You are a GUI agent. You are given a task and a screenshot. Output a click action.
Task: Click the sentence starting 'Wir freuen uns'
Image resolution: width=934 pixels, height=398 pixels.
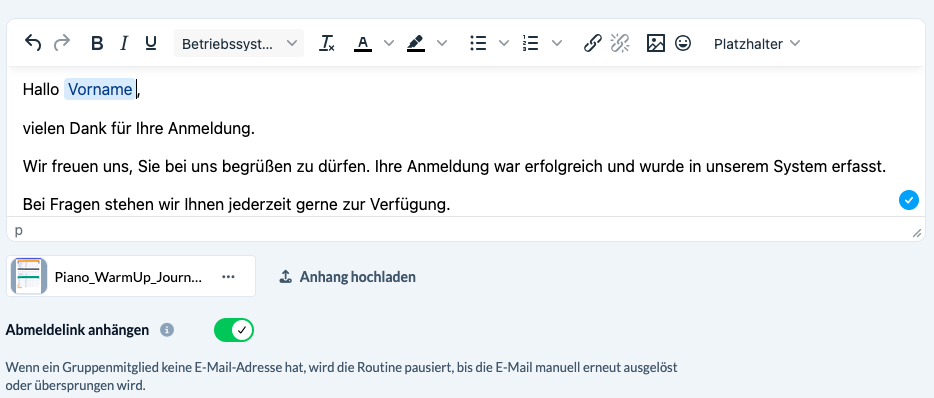pyautogui.click(x=454, y=166)
